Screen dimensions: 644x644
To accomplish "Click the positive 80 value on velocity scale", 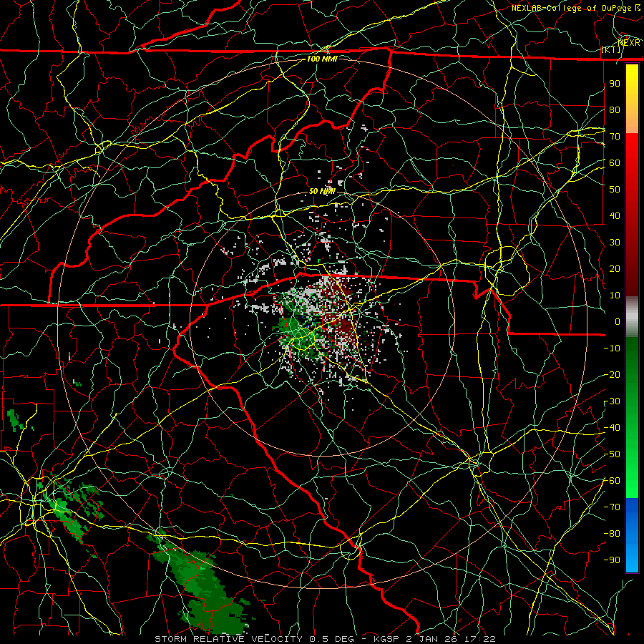I will point(615,110).
